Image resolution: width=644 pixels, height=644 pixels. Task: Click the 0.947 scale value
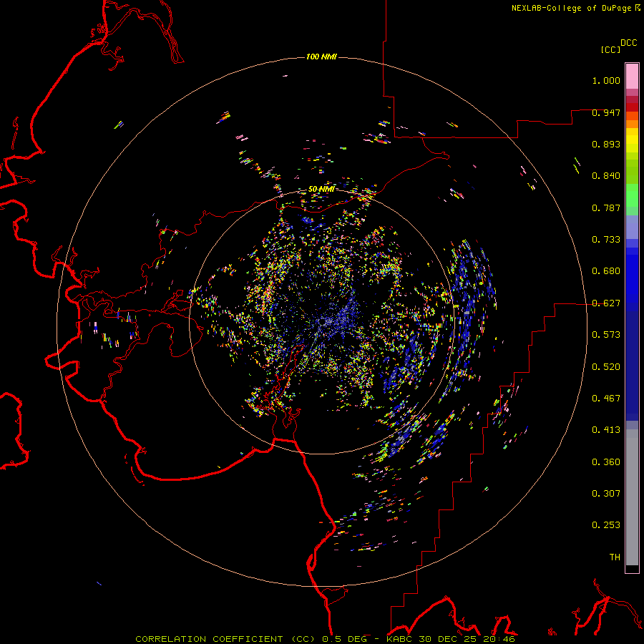click(x=606, y=112)
